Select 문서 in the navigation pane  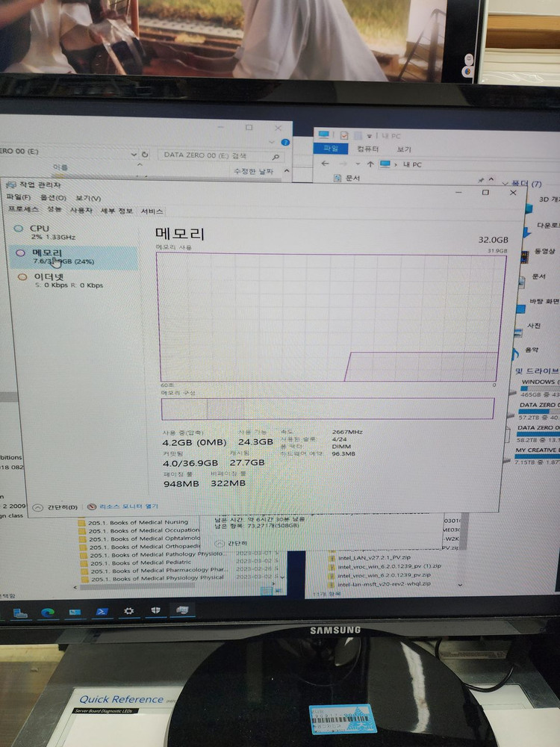348,179
